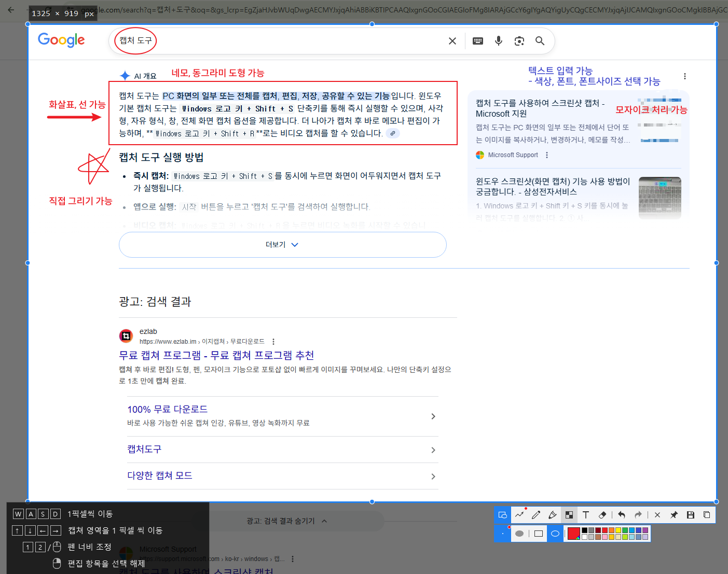The image size is (728, 574).
Task: Go back with browser back arrow
Action: coord(11,10)
